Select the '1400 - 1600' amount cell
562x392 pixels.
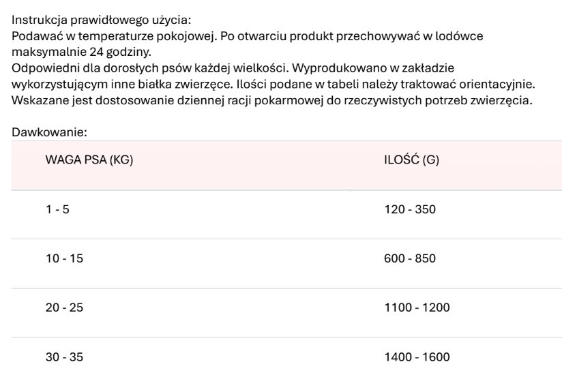pyautogui.click(x=417, y=357)
